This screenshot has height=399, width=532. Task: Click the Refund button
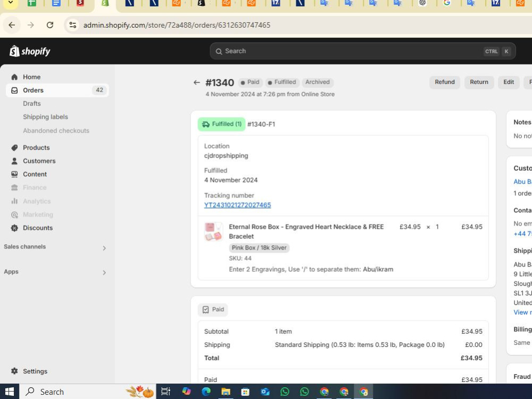(444, 82)
